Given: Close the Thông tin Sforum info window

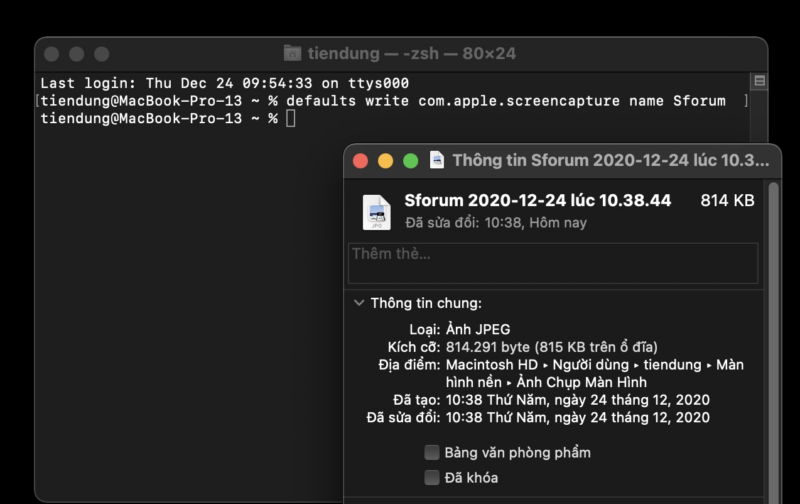Looking at the screenshot, I should pyautogui.click(x=361, y=161).
